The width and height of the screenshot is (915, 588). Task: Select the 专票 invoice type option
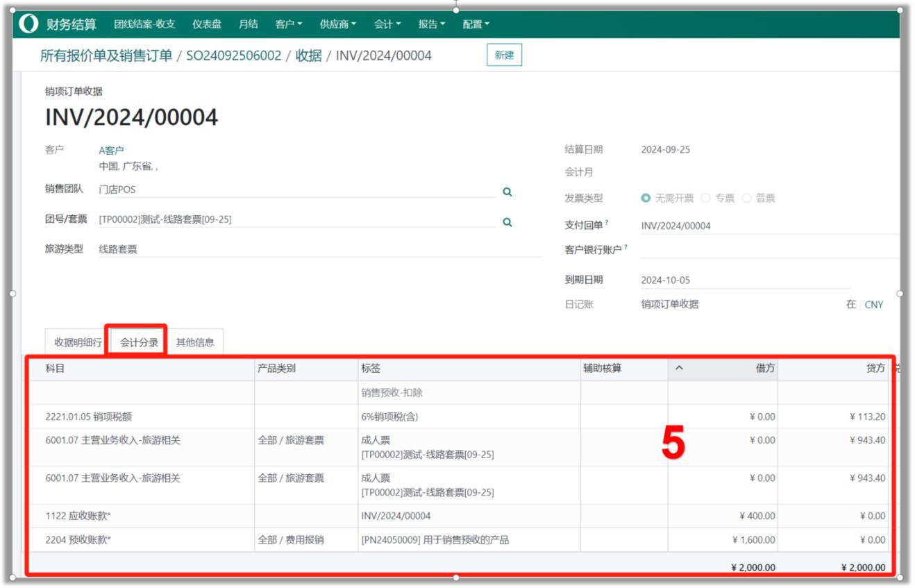(x=705, y=199)
